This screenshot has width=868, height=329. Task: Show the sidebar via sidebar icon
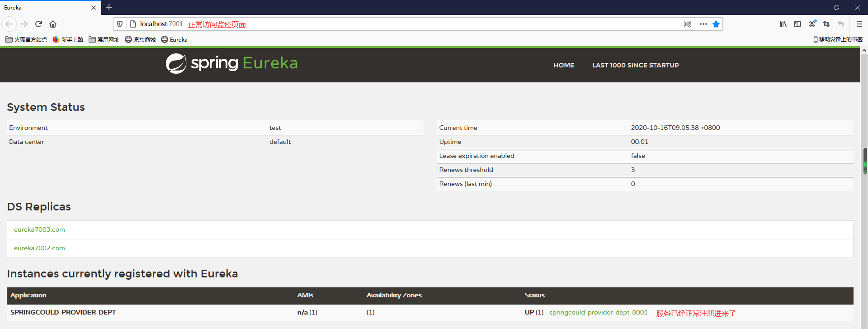click(797, 24)
